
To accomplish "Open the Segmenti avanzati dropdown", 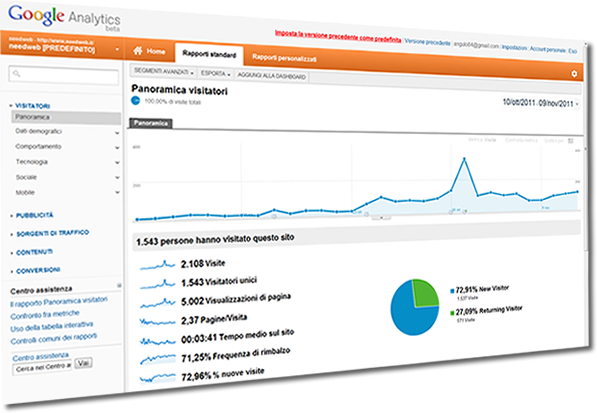I will click(164, 72).
